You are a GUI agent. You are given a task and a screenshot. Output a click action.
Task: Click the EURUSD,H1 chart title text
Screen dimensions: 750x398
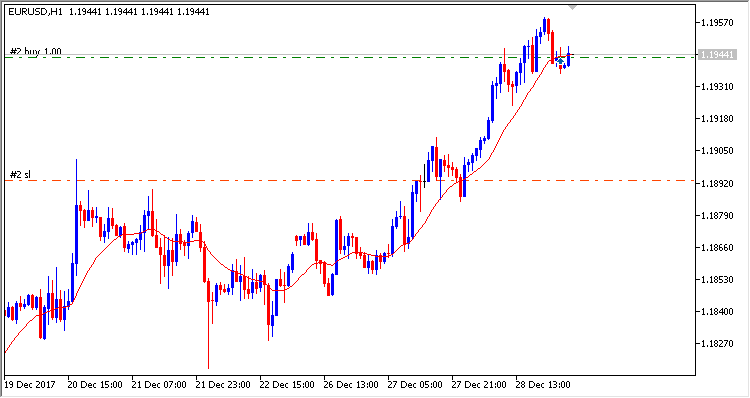[35, 12]
